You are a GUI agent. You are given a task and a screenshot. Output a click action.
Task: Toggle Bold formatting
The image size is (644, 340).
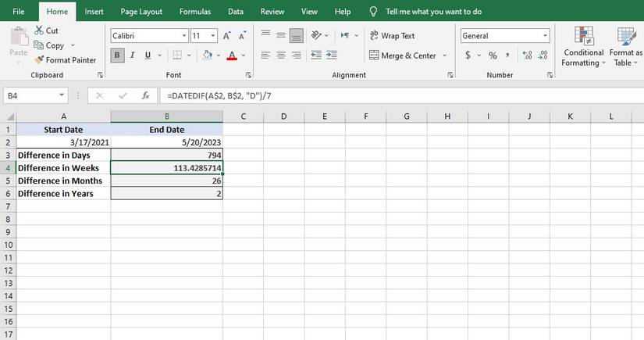click(x=117, y=55)
